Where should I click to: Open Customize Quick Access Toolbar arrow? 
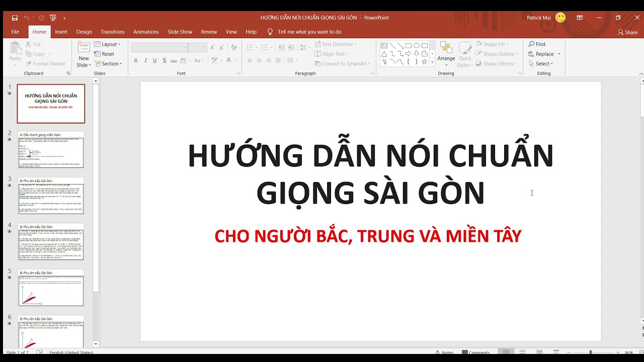click(64, 18)
